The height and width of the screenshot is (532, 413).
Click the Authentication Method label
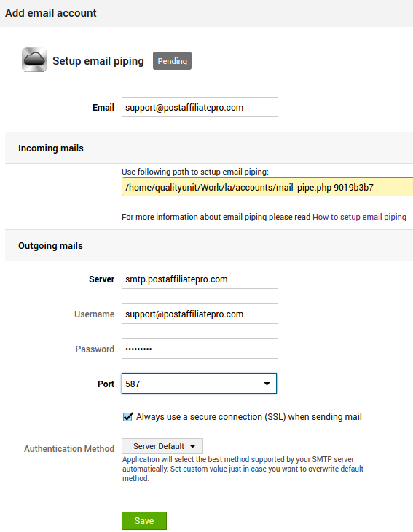click(69, 449)
